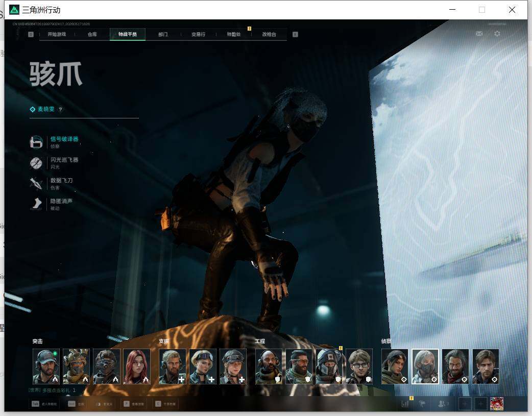Click the 隐匿消声 skill name
532x416 pixels.
[x=61, y=201]
